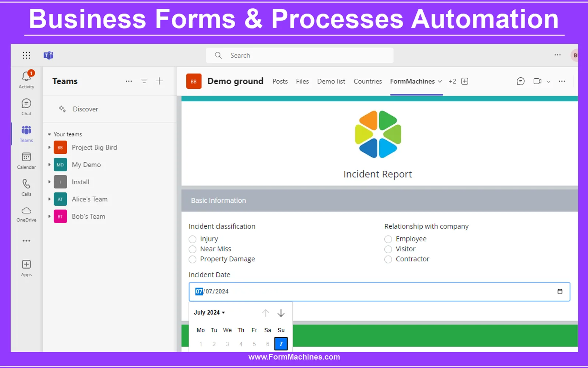
Task: Go to next month with down arrow
Action: [x=281, y=313]
